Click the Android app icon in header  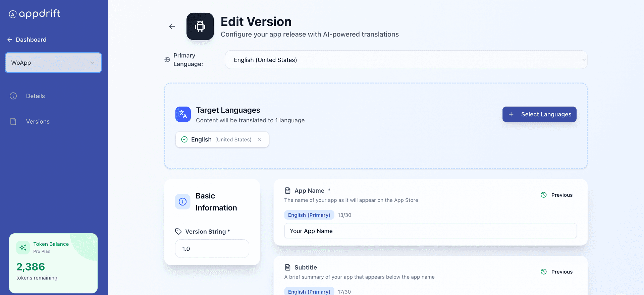coord(200,26)
